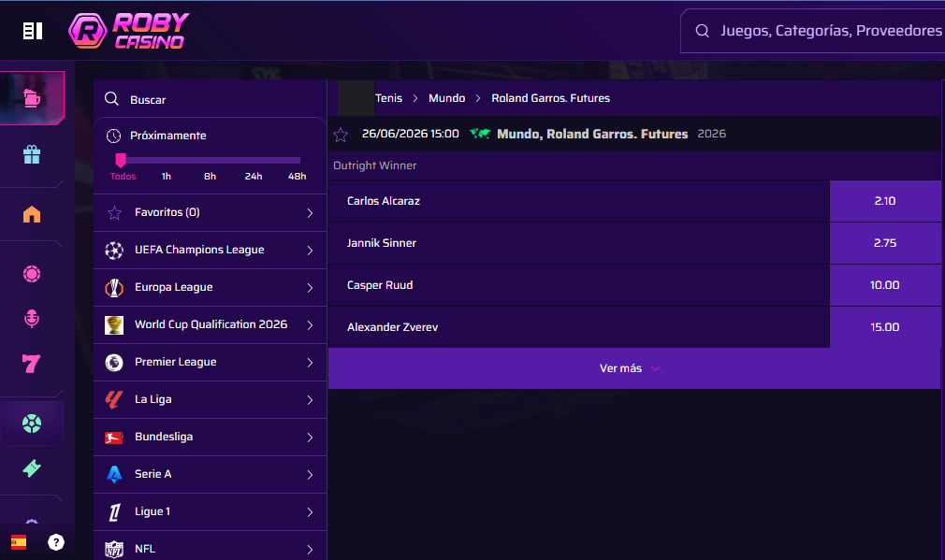This screenshot has height=560, width=945.
Task: Go to Mundo breadcrumb
Action: coord(446,98)
